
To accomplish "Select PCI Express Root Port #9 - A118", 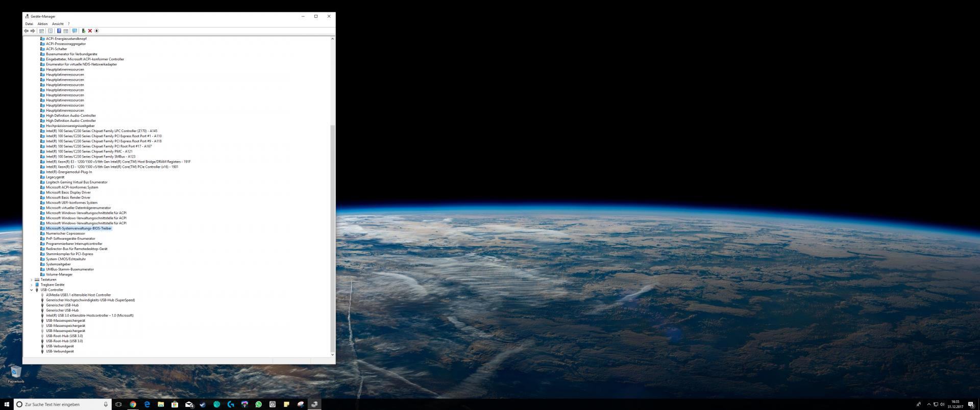I will coord(104,141).
